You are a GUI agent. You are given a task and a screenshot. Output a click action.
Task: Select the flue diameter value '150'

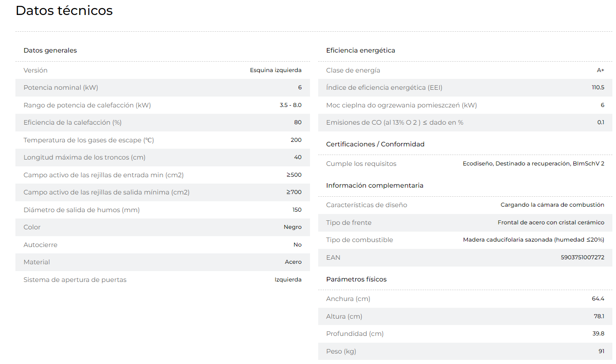pyautogui.click(x=297, y=210)
